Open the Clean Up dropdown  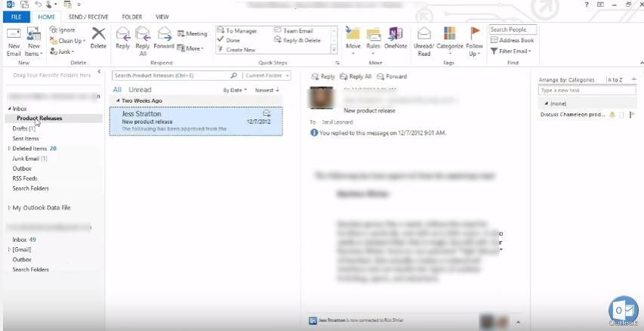coord(68,41)
